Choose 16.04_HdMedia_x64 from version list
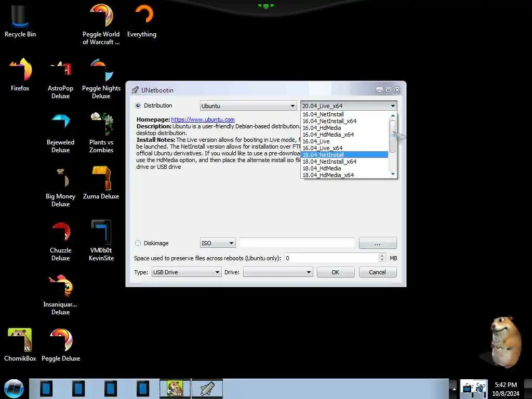532x399 pixels. click(x=344, y=135)
